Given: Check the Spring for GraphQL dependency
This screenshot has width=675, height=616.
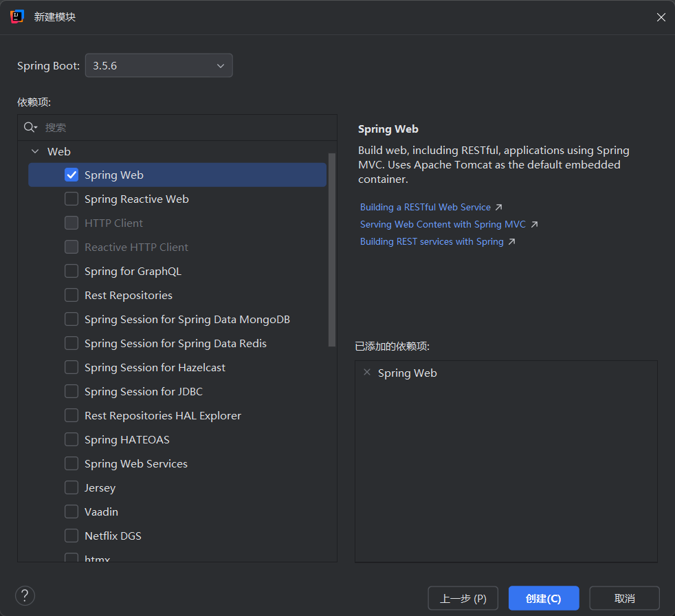Looking at the screenshot, I should point(71,272).
